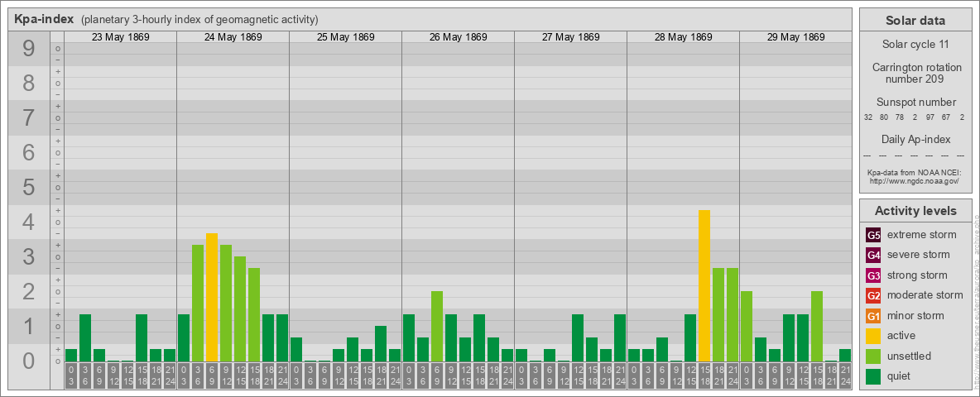Click the G4 severe storm legend icon
The width and height of the screenshot is (980, 397).
coord(873,256)
